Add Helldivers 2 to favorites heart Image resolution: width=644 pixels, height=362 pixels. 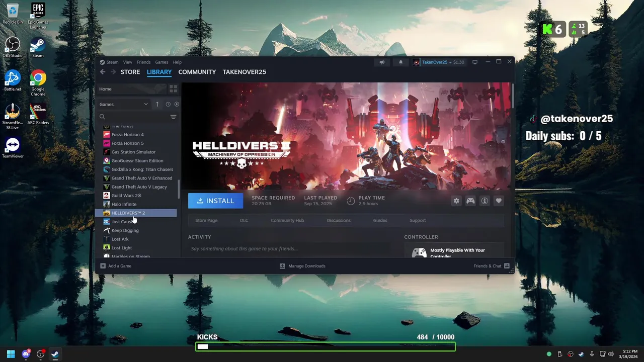pyautogui.click(x=499, y=201)
